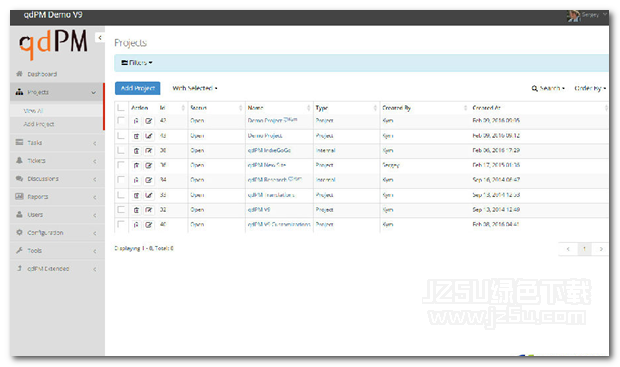Open the Order By dropdown
620x367 pixels.
(x=590, y=88)
